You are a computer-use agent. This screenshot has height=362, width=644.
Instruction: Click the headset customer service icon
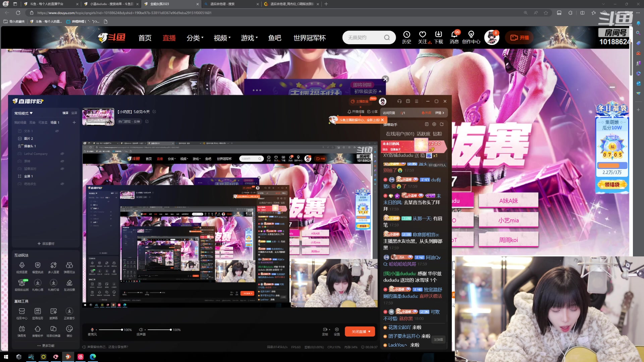(399, 101)
